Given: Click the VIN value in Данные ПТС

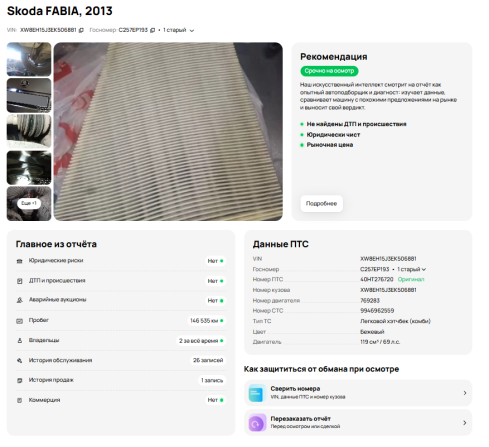Looking at the screenshot, I should [x=388, y=259].
